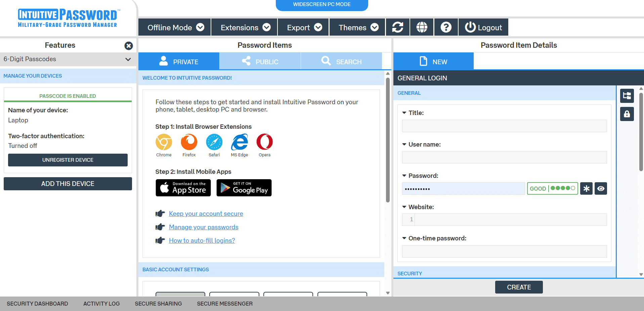Click the Password Item Details scrollbar

click(641, 132)
